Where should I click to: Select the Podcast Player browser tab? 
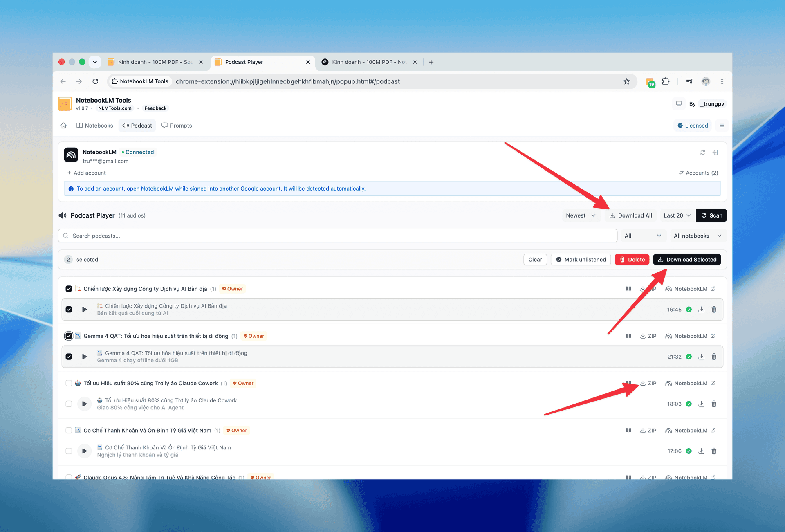point(262,62)
